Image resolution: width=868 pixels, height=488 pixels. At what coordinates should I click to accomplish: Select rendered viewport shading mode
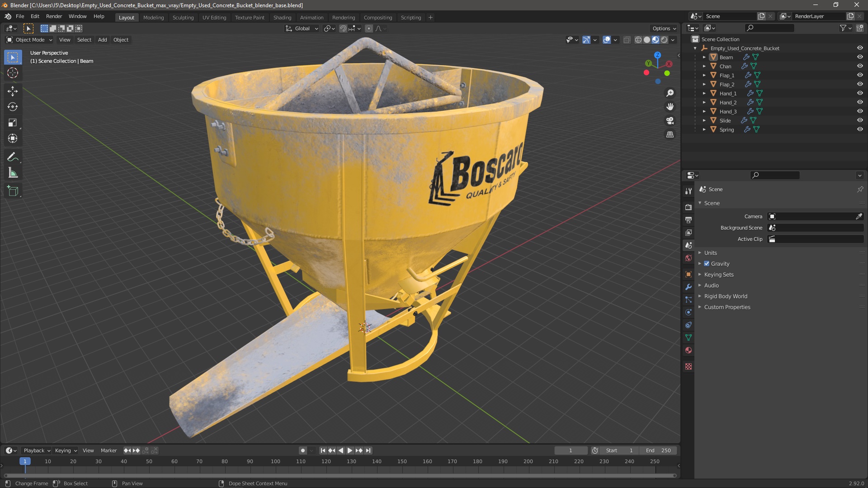coord(664,40)
